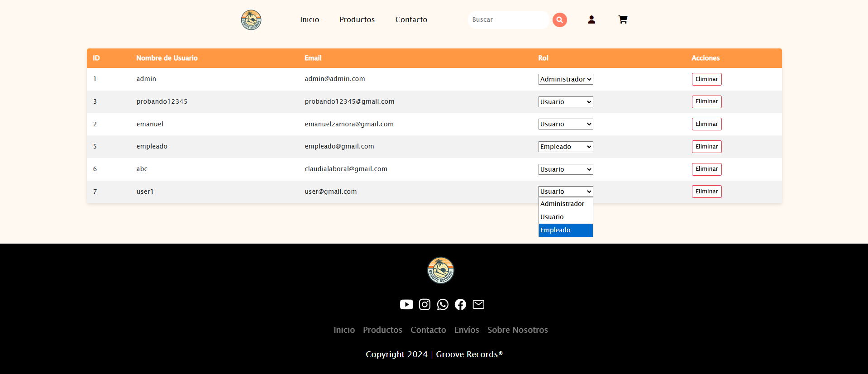
Task: Open the Instagram social icon
Action: click(x=424, y=304)
